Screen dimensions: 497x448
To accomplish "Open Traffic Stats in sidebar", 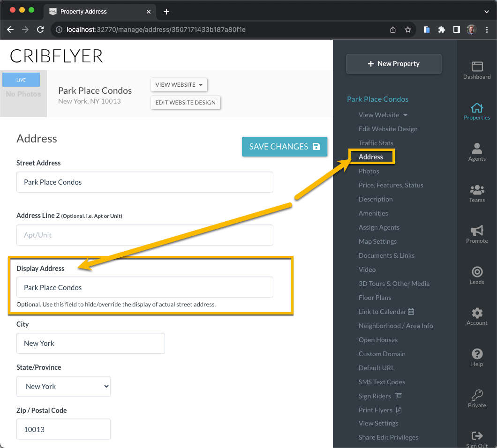I will click(x=376, y=143).
